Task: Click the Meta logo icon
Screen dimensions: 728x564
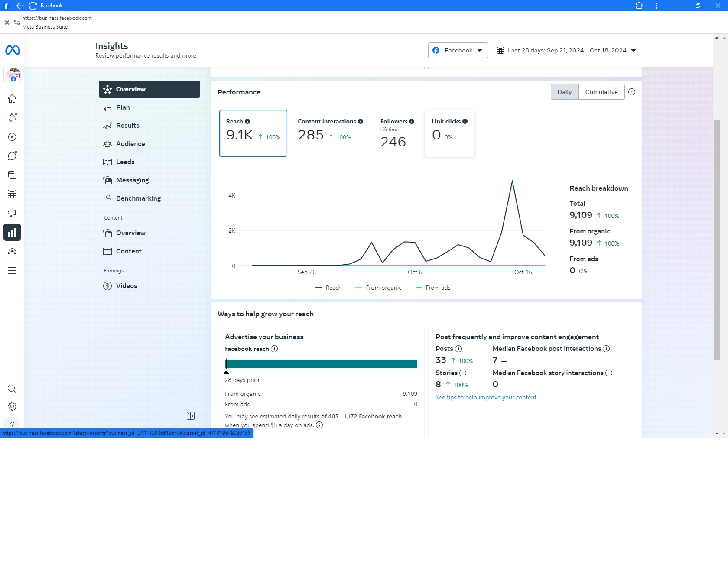Action: 12,50
